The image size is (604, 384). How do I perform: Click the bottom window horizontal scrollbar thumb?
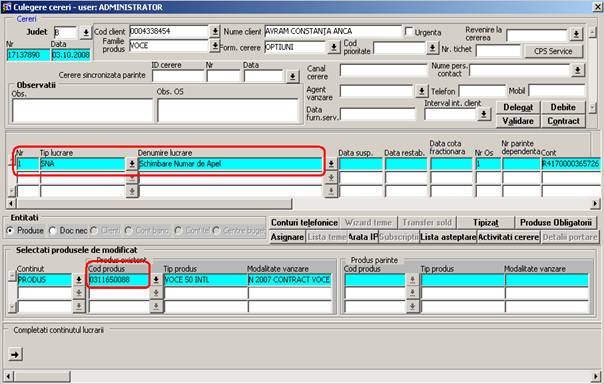coord(42,376)
